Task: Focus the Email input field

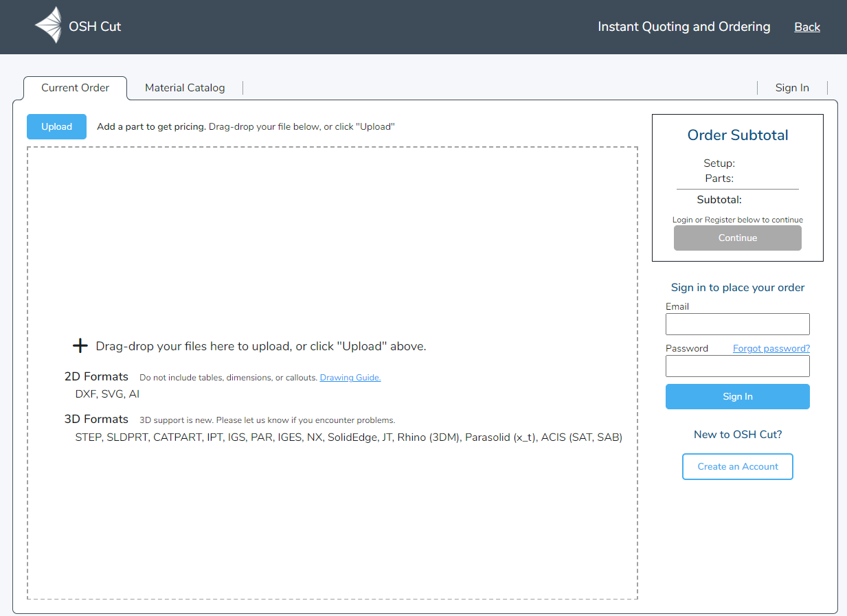Action: pyautogui.click(x=737, y=324)
